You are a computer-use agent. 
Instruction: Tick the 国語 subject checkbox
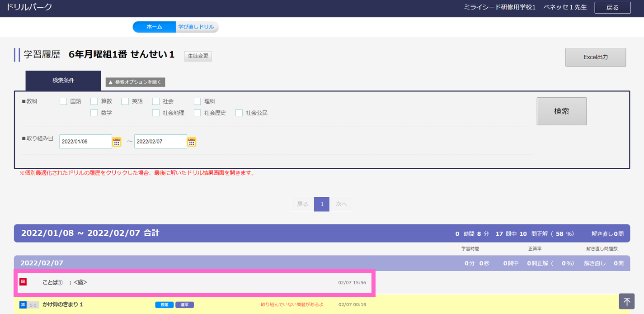pos(64,101)
